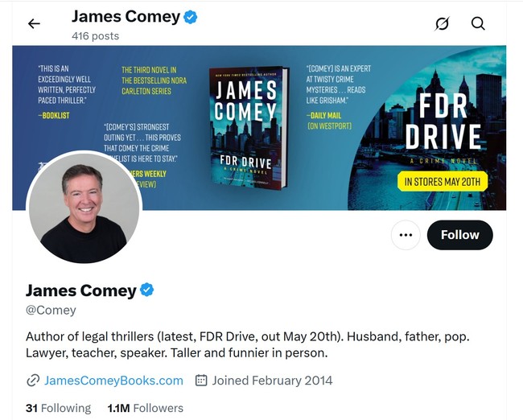The height and width of the screenshot is (420, 523).
Task: Click the @Comey handle
Action: 51,310
